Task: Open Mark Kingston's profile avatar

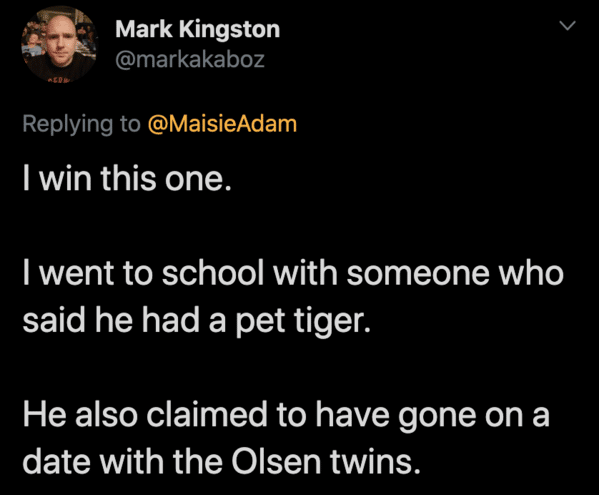Action: [59, 44]
